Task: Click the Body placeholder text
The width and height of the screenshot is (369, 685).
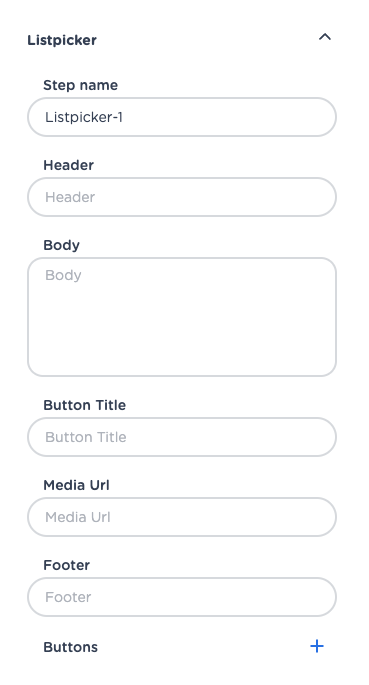Action: click(63, 276)
